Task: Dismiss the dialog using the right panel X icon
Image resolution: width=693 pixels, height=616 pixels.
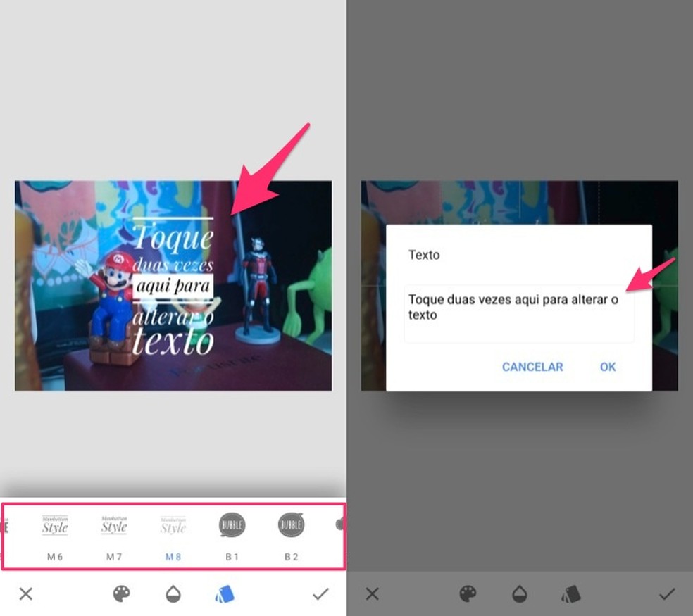Action: (x=372, y=593)
